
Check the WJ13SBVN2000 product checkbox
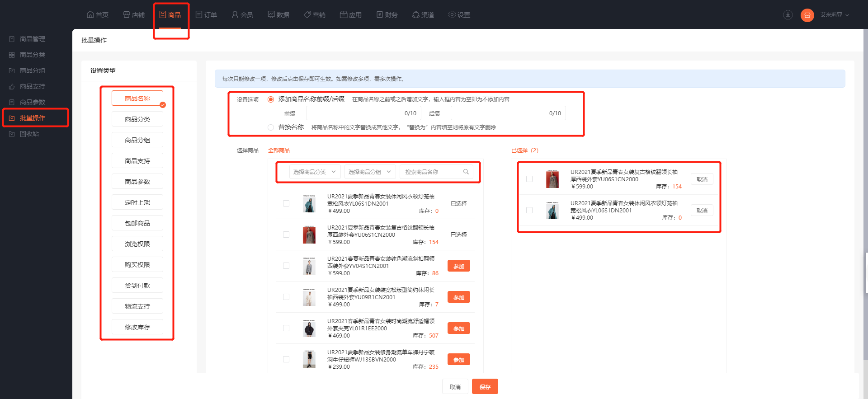(286, 359)
